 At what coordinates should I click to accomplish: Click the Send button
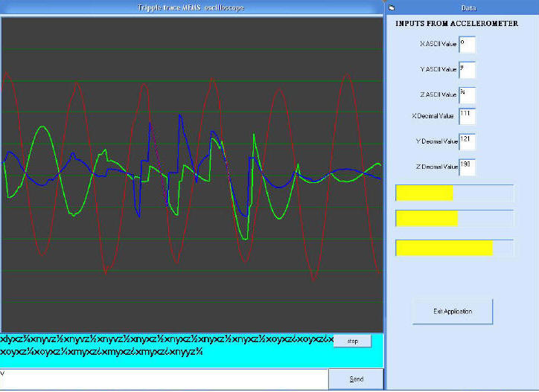pos(356,379)
